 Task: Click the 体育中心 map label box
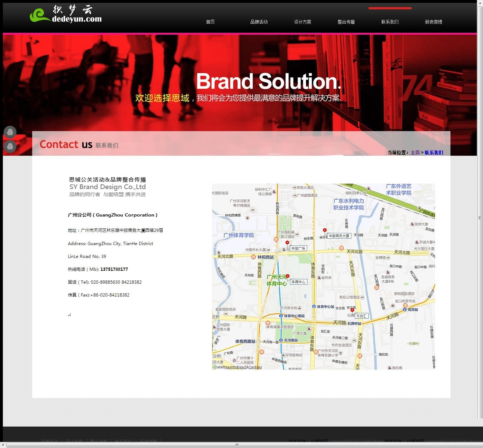(299, 282)
